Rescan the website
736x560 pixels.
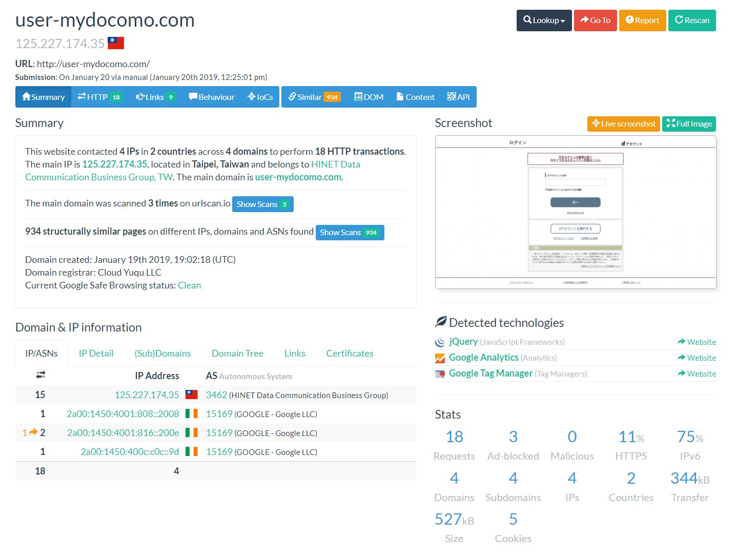pyautogui.click(x=692, y=20)
